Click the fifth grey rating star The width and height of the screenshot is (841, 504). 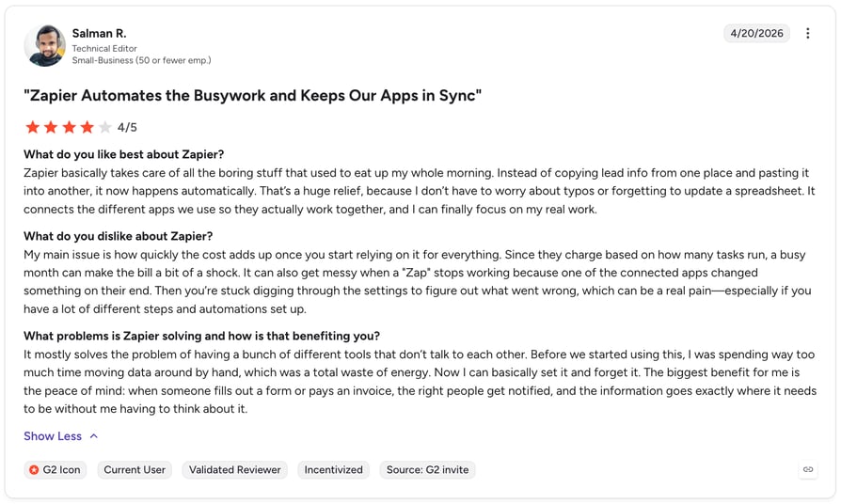click(105, 127)
